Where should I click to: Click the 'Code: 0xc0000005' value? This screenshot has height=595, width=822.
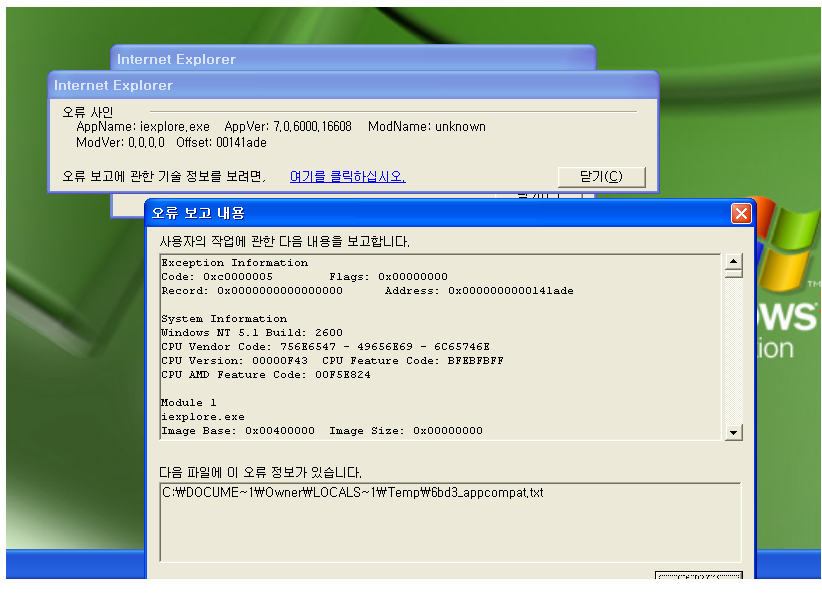click(217, 277)
